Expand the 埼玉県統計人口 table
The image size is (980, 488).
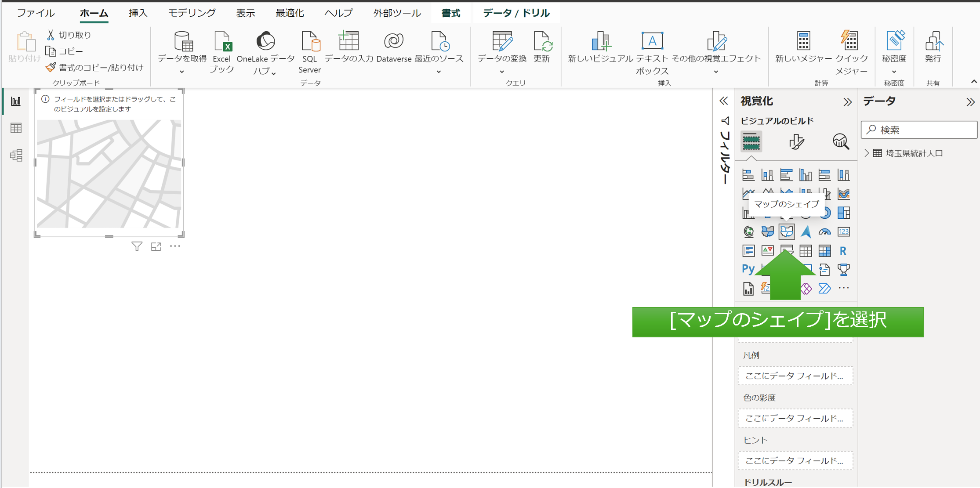pos(867,153)
